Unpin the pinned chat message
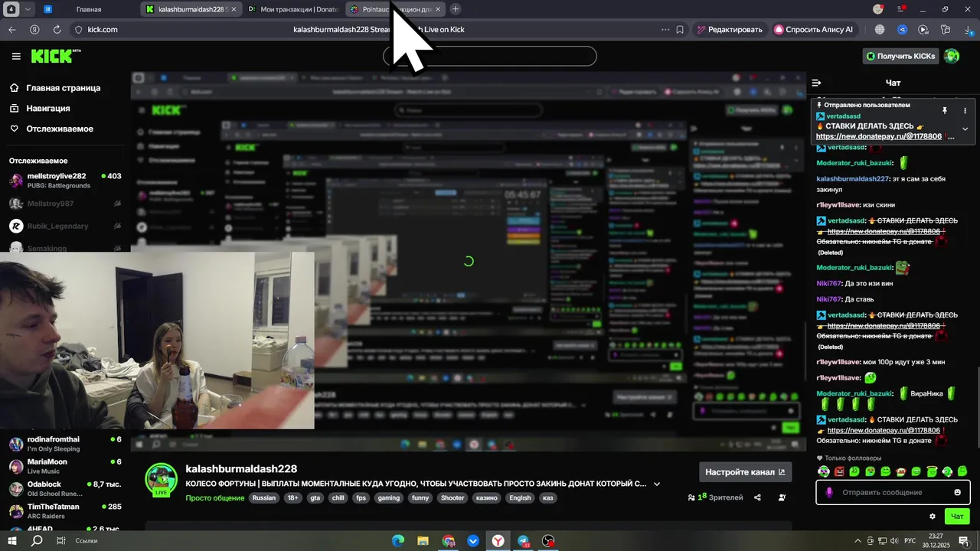Image resolution: width=980 pixels, height=551 pixels. point(945,110)
